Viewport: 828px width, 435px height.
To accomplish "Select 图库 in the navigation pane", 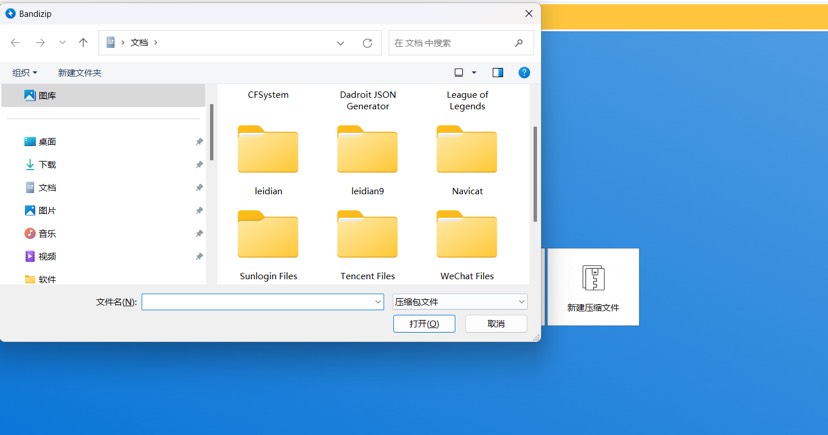I will 103,96.
